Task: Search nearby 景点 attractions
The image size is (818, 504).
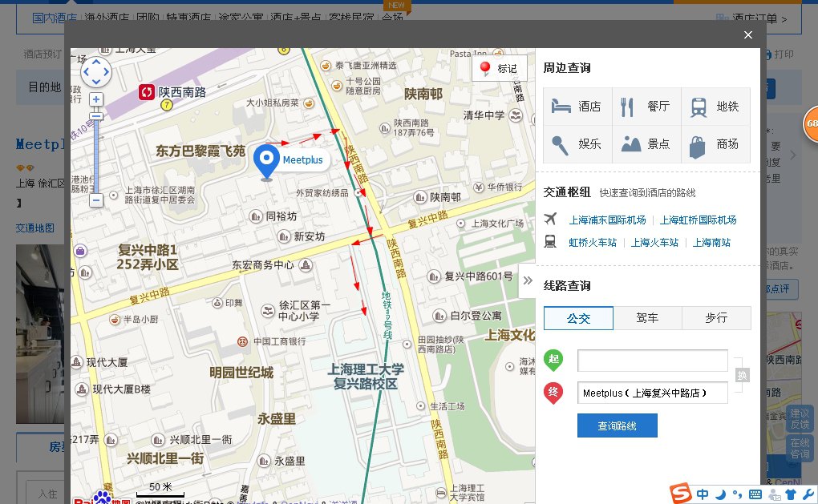Action: (646, 144)
